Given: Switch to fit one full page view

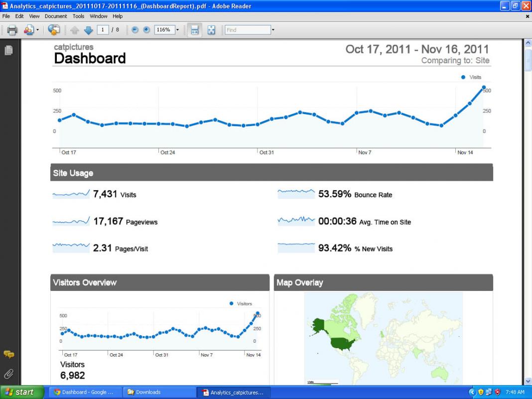Looking at the screenshot, I should click(211, 30).
